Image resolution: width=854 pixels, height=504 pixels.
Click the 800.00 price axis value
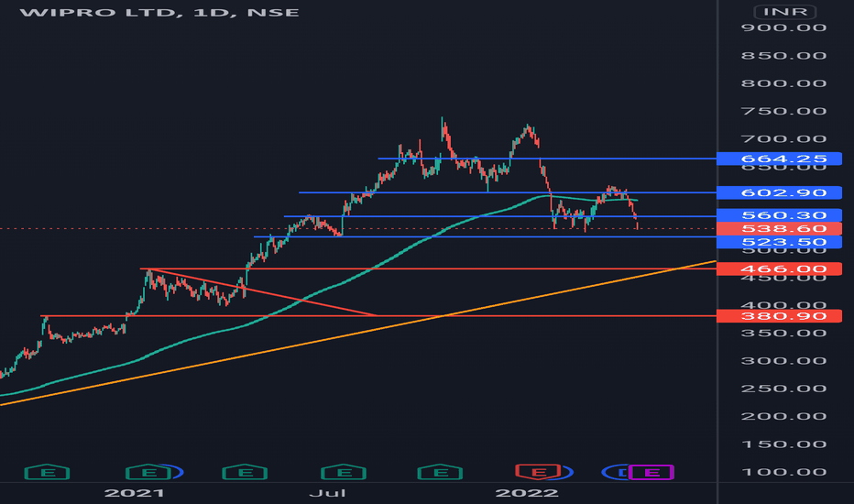(x=783, y=83)
